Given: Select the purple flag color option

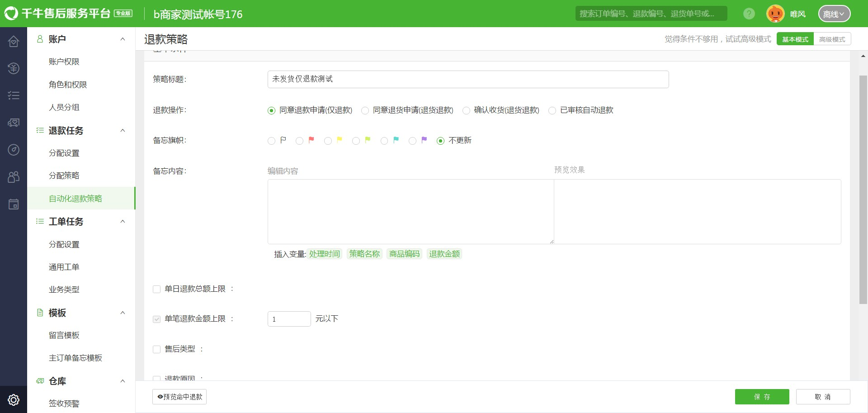Looking at the screenshot, I should [413, 141].
